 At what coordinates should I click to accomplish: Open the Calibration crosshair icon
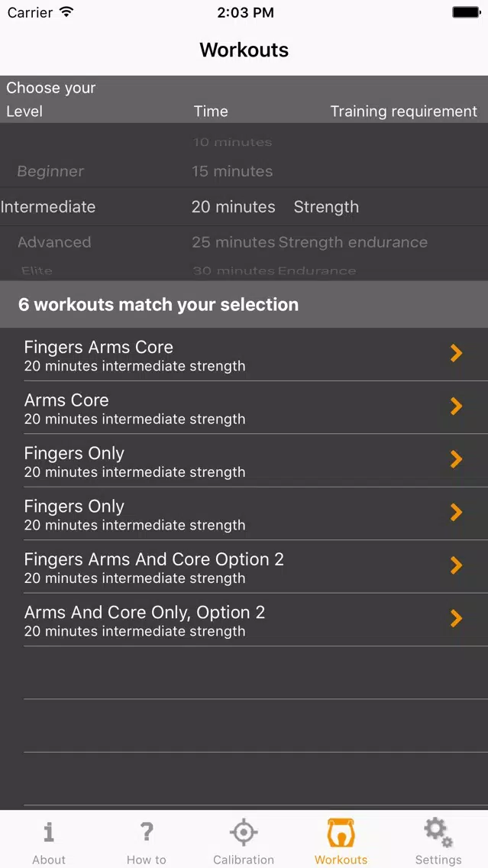(244, 832)
